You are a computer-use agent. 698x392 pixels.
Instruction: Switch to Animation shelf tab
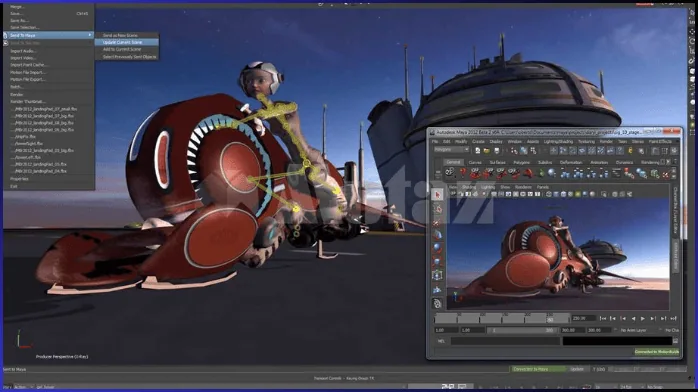pos(599,162)
